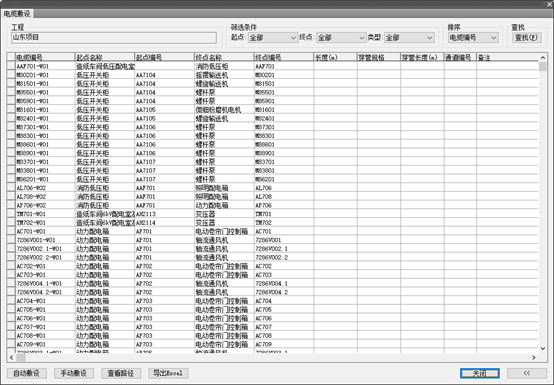Click the 终点编号 column header
The image size is (554, 385).
(284, 57)
